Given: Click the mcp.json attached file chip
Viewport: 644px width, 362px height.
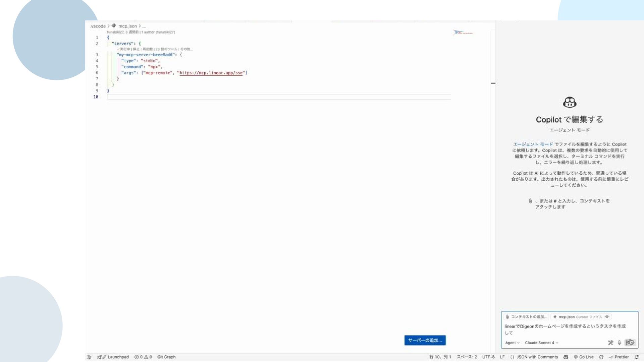Looking at the screenshot, I should tap(581, 317).
